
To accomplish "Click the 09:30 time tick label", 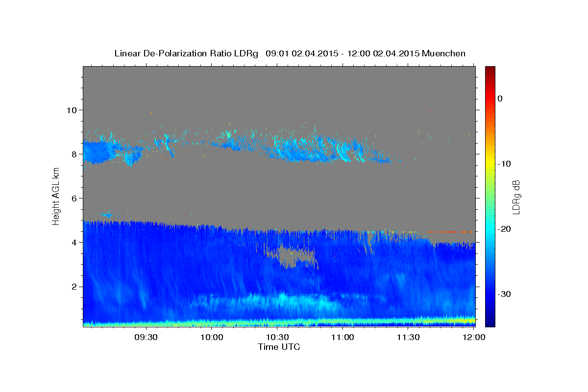I will coord(146,337).
